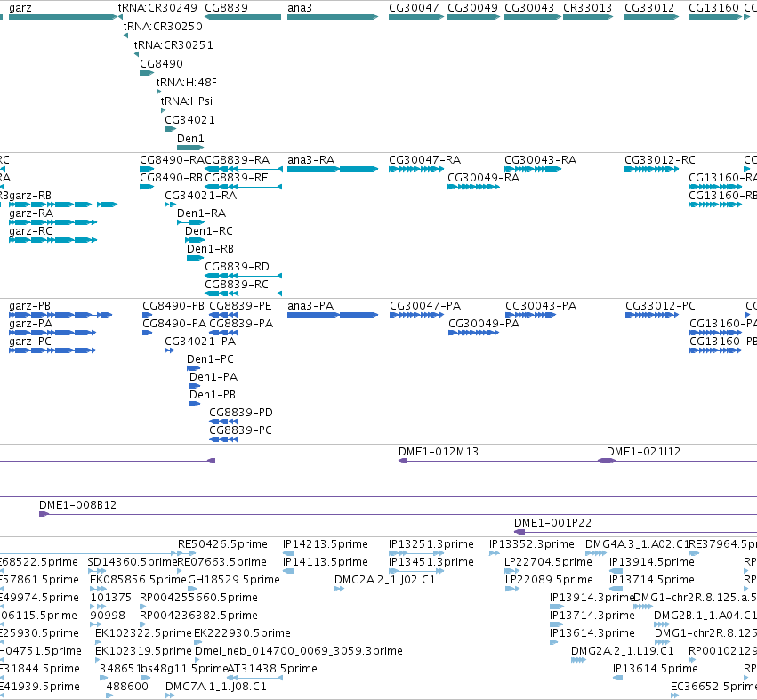Select the IP13251.3prime EST label

point(431,544)
